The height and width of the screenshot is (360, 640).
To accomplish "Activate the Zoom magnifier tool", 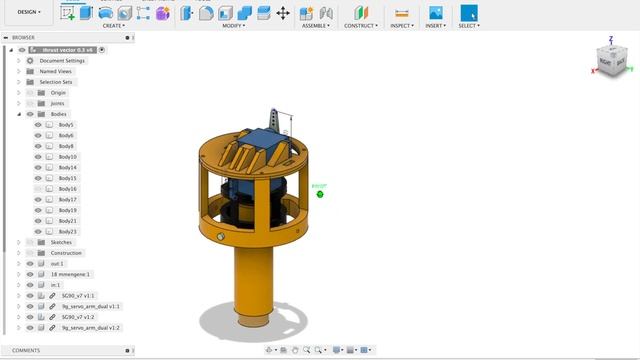I will click(x=306, y=350).
